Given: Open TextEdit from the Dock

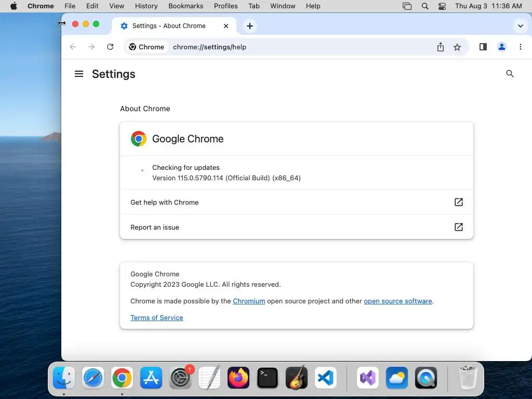Looking at the screenshot, I should (209, 378).
